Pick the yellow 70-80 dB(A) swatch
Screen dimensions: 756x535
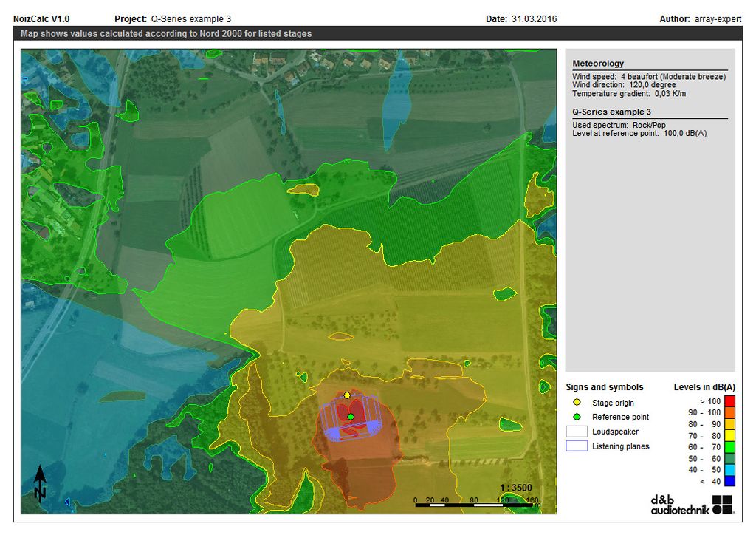point(729,436)
